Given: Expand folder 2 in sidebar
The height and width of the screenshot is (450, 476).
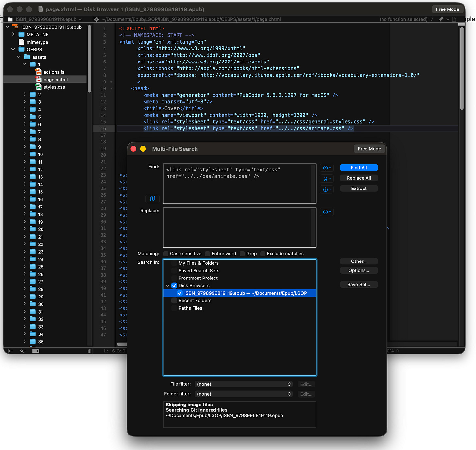Looking at the screenshot, I should [x=25, y=94].
